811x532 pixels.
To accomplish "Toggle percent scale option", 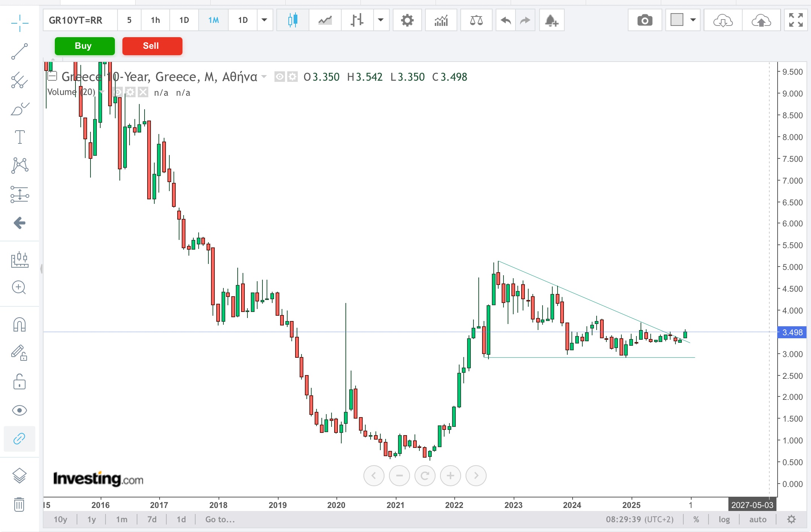I will pyautogui.click(x=696, y=519).
